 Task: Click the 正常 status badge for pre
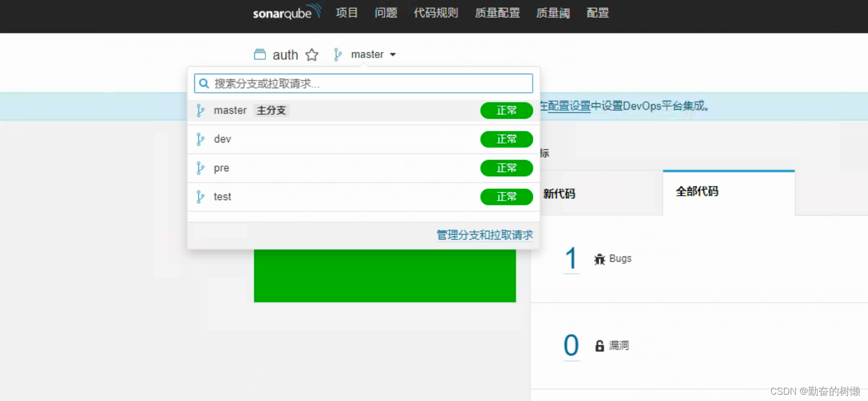point(507,168)
